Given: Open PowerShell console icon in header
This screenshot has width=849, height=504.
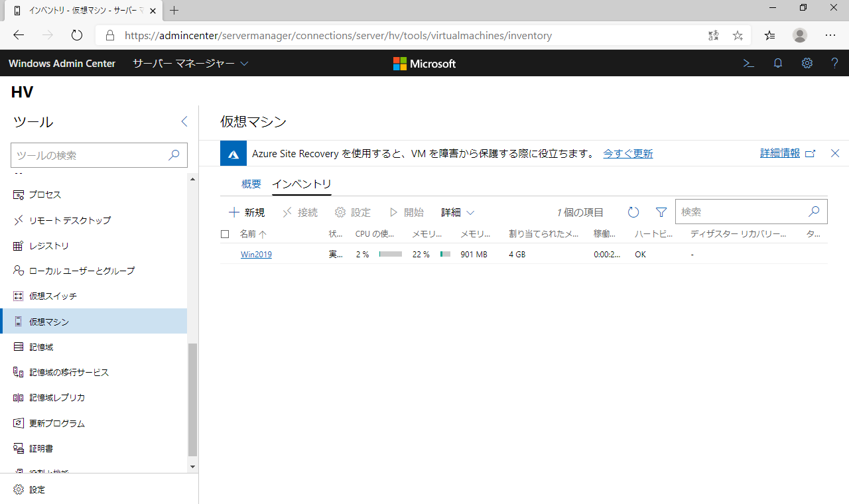Looking at the screenshot, I should coord(748,64).
